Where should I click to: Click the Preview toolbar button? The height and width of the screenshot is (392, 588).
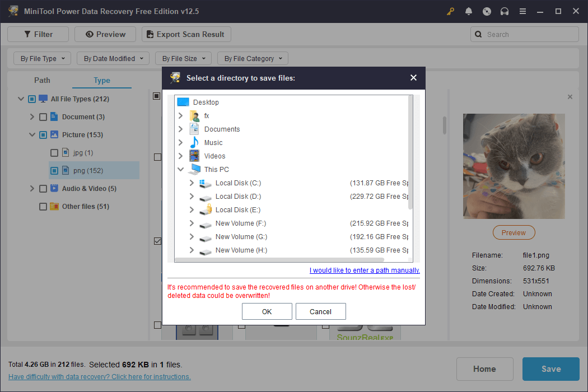click(105, 34)
